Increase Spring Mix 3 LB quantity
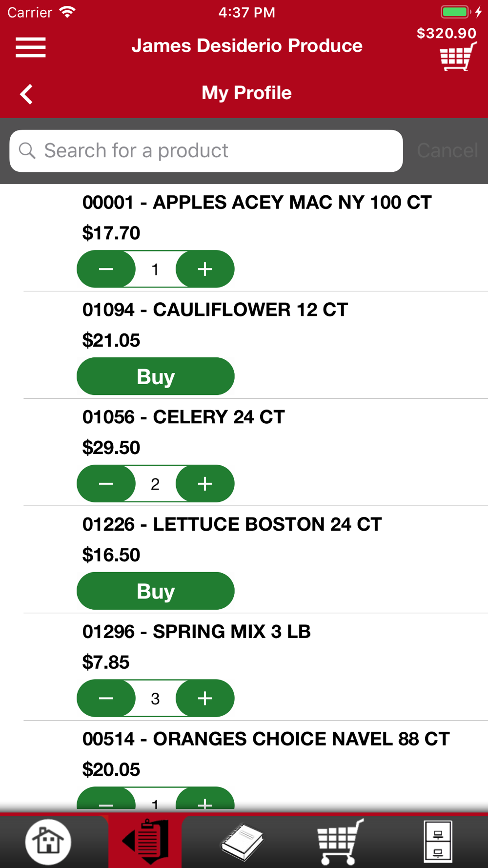The width and height of the screenshot is (488, 868). tap(205, 699)
